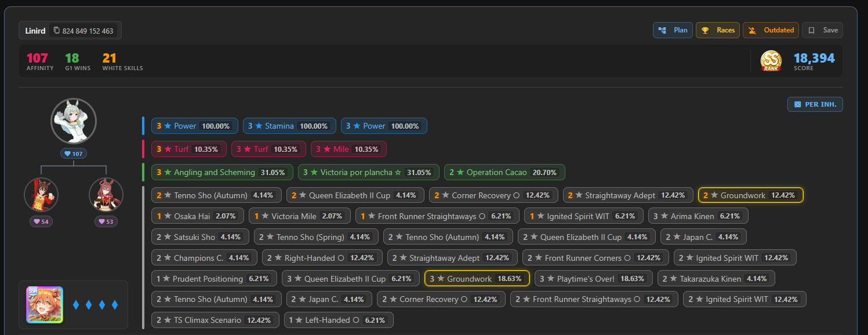Click the purple heart 54 affinity badge
Viewport: 868px width, 335px height.
(41, 221)
